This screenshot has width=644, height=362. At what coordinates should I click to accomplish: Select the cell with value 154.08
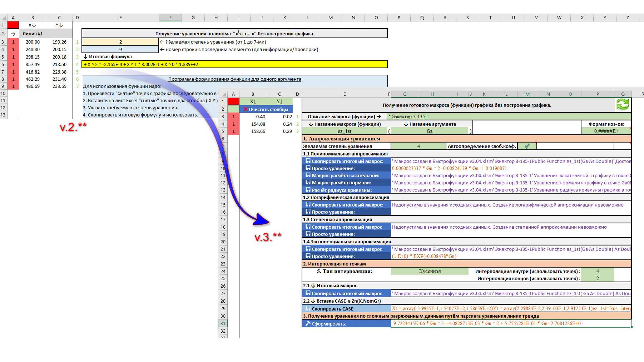click(x=253, y=124)
